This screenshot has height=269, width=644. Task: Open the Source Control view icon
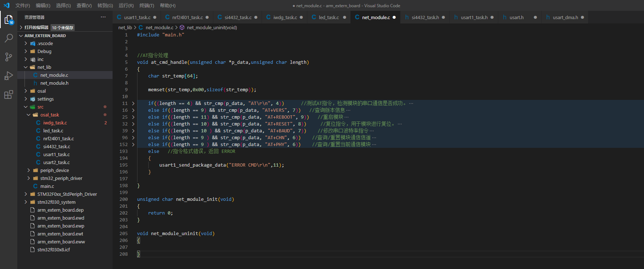(9, 57)
